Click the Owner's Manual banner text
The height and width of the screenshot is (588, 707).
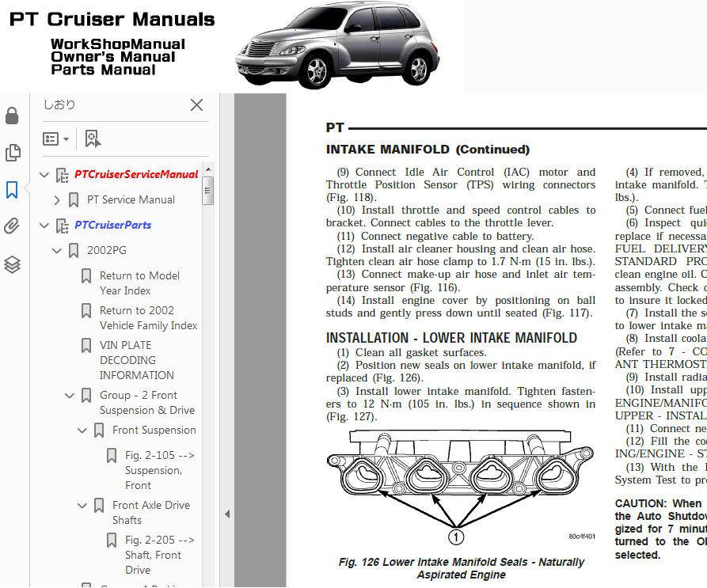coord(112,57)
